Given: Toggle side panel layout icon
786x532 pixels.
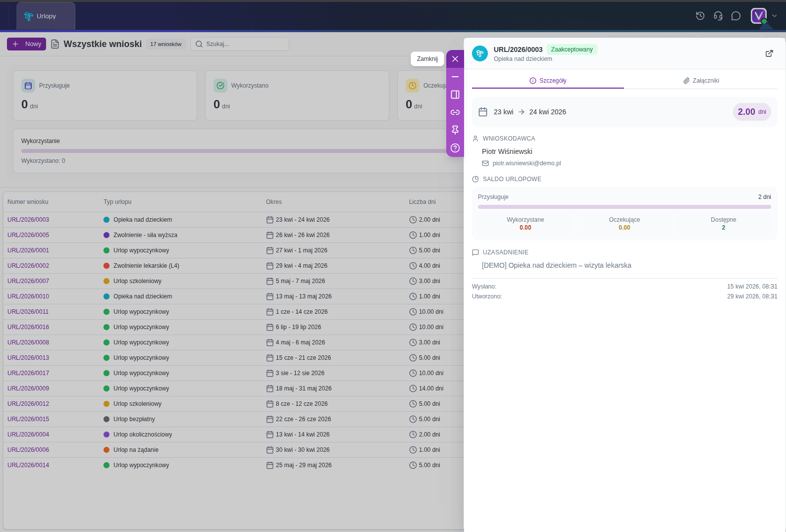Looking at the screenshot, I should (455, 95).
